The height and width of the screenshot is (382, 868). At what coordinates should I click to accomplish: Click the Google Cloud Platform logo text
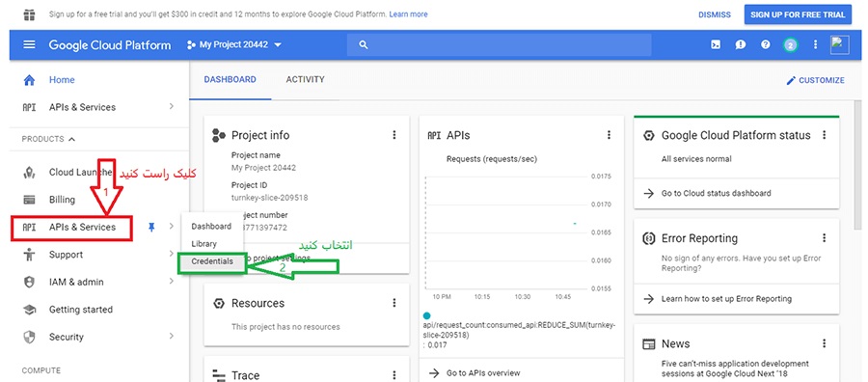(110, 45)
